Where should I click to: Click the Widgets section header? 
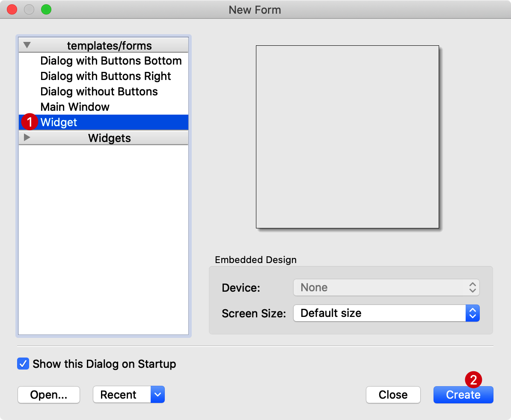(x=109, y=138)
